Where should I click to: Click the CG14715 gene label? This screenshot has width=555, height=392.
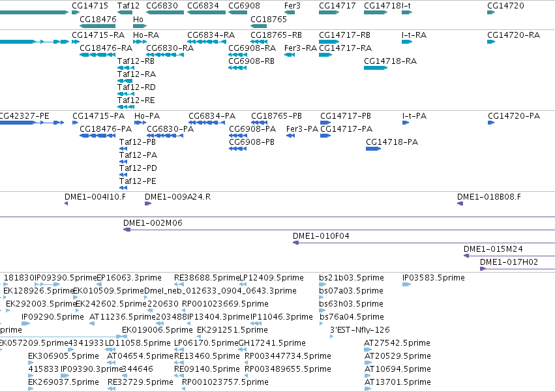90,6
